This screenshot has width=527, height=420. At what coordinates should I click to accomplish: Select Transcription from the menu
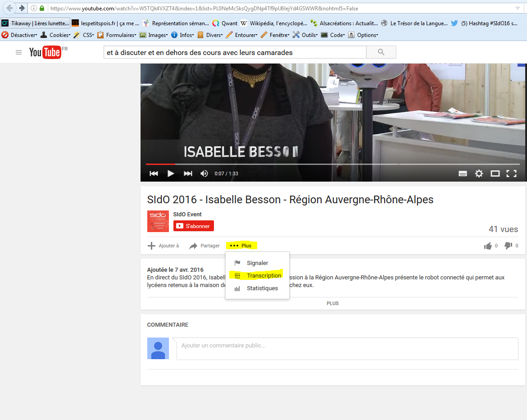[x=263, y=275]
